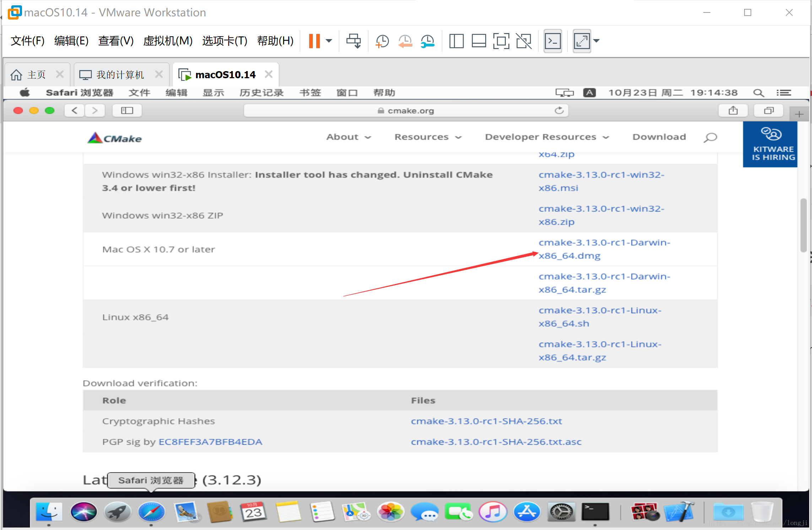Open the power options dropdown arrow
This screenshot has height=530, width=812.
coord(329,41)
